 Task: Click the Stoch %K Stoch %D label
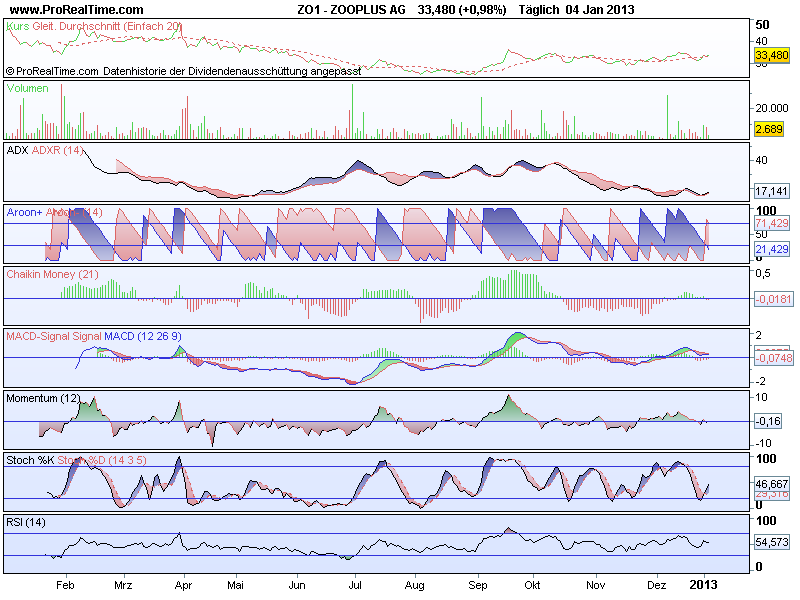(76, 460)
